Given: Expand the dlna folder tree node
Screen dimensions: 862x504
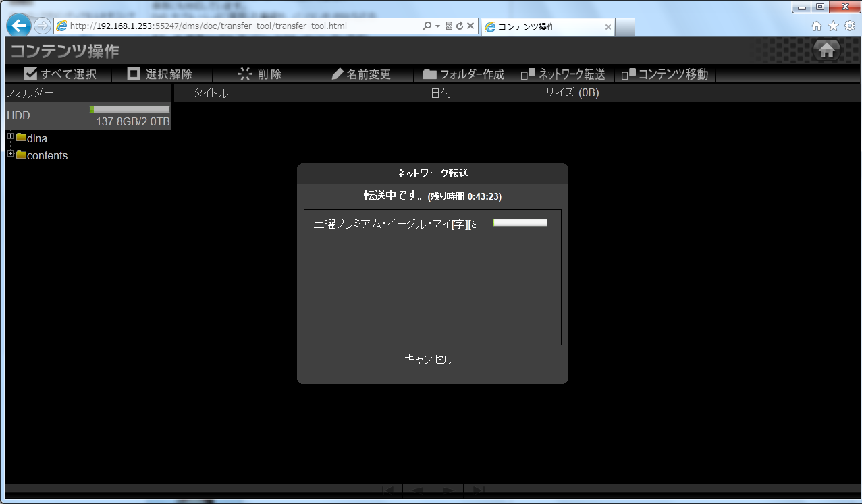Looking at the screenshot, I should pos(10,137).
